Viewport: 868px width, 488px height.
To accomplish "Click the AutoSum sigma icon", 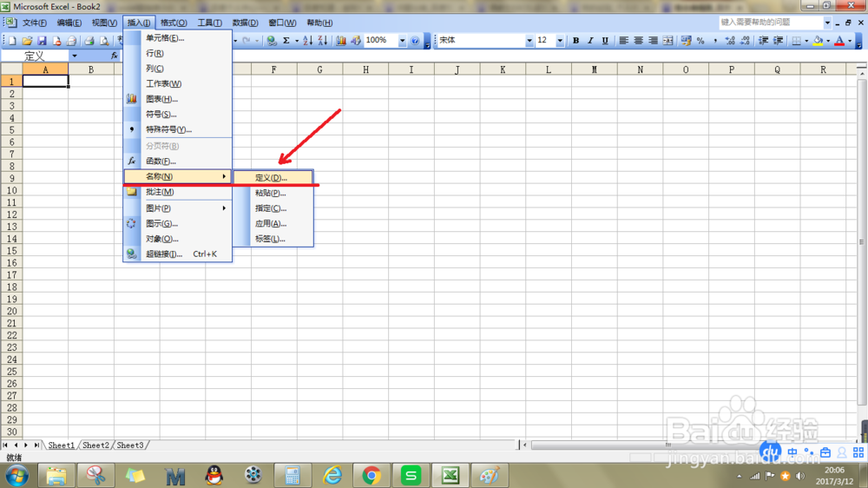I will (x=286, y=41).
